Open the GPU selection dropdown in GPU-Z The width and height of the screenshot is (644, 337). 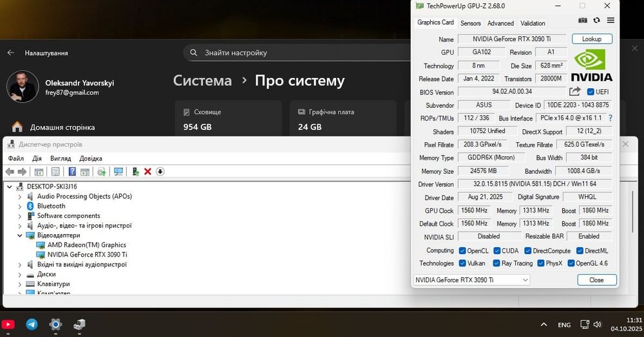(x=472, y=280)
